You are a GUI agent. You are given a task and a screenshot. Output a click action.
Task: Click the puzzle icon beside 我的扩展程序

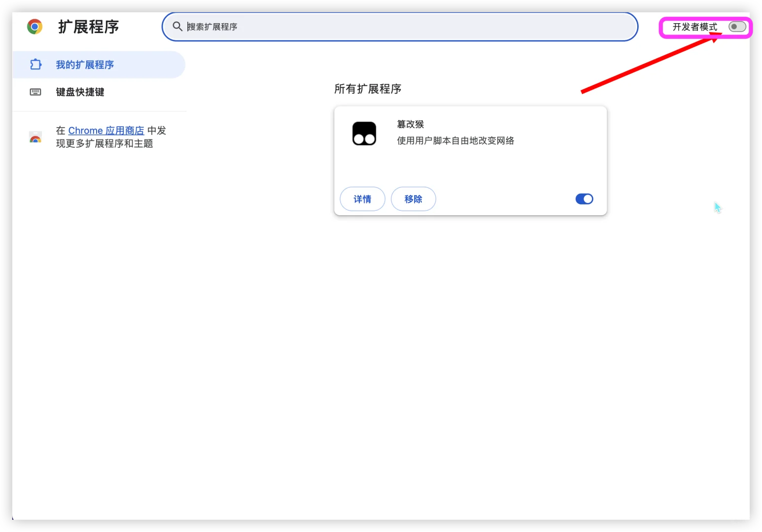pyautogui.click(x=35, y=65)
